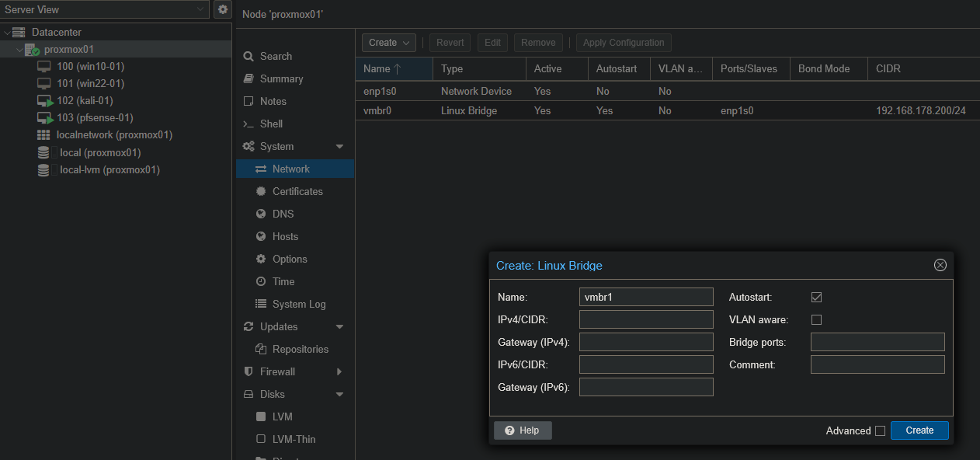Click the Shell terminal icon
980x460 pixels.
click(x=248, y=124)
